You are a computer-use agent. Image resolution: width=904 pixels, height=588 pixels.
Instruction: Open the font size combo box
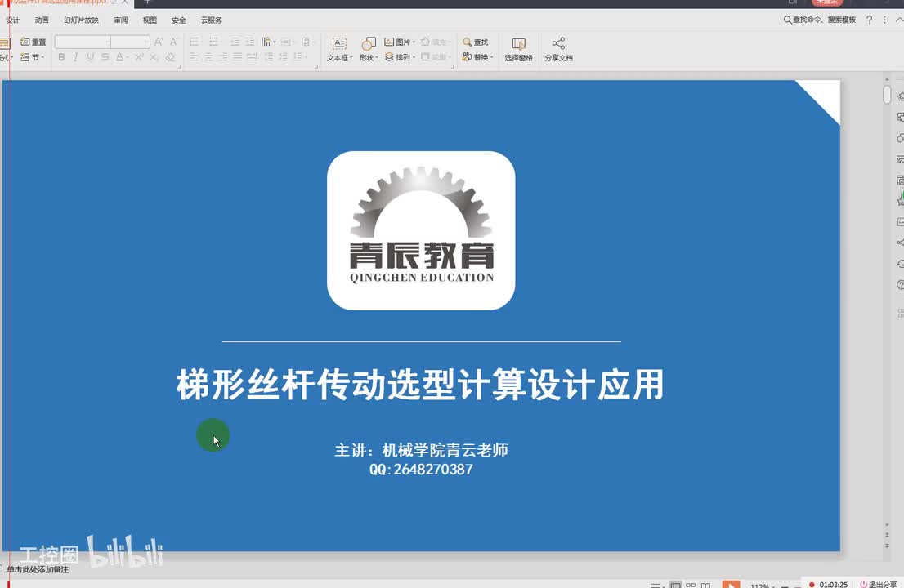pos(130,42)
